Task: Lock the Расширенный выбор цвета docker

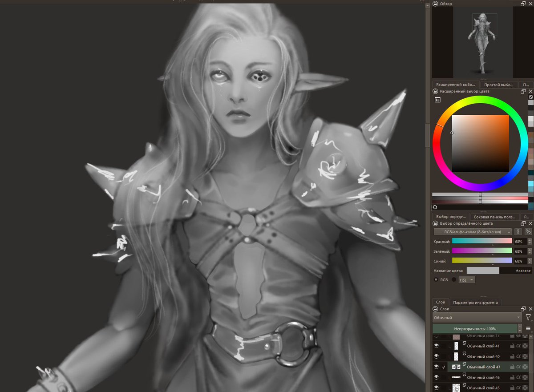Action: pyautogui.click(x=435, y=91)
